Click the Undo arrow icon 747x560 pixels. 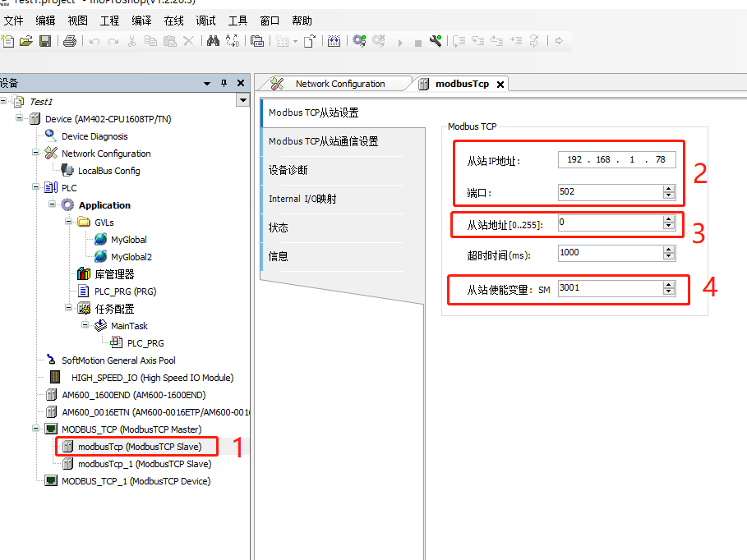[95, 42]
